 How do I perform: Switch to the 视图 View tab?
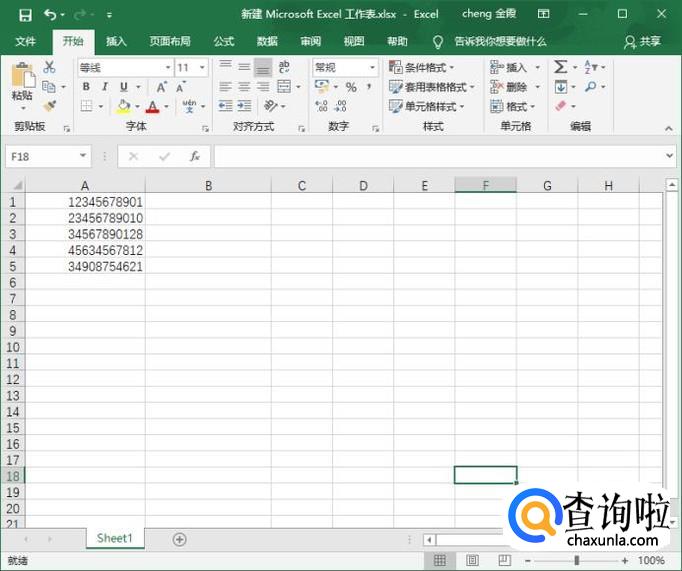pos(354,41)
